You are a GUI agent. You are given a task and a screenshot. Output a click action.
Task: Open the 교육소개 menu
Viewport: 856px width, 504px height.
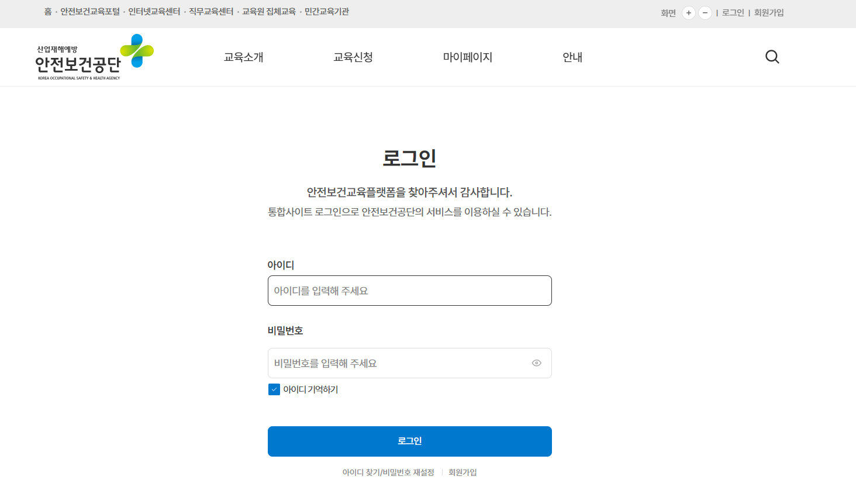(x=243, y=57)
